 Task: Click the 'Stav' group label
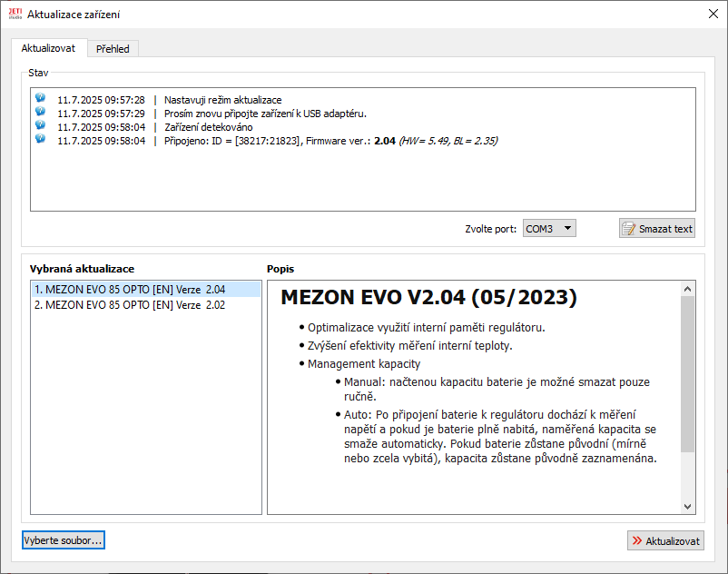(x=38, y=73)
